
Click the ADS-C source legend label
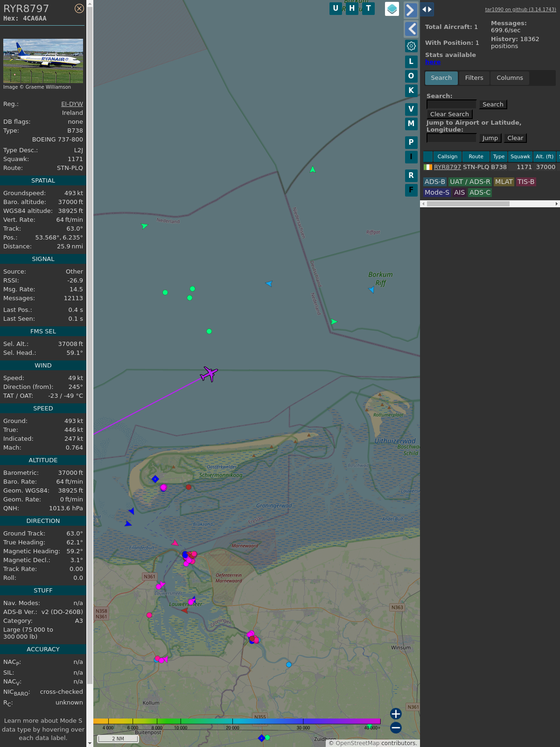480,192
